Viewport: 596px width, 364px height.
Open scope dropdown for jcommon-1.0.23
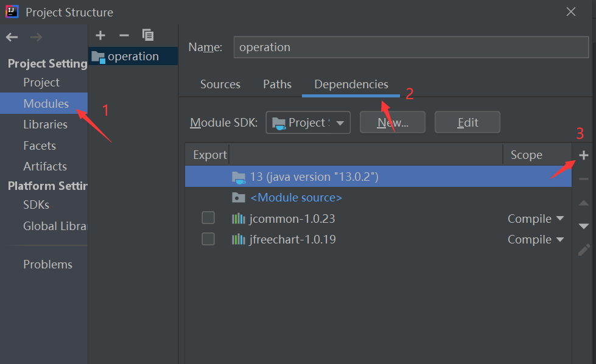tap(536, 219)
